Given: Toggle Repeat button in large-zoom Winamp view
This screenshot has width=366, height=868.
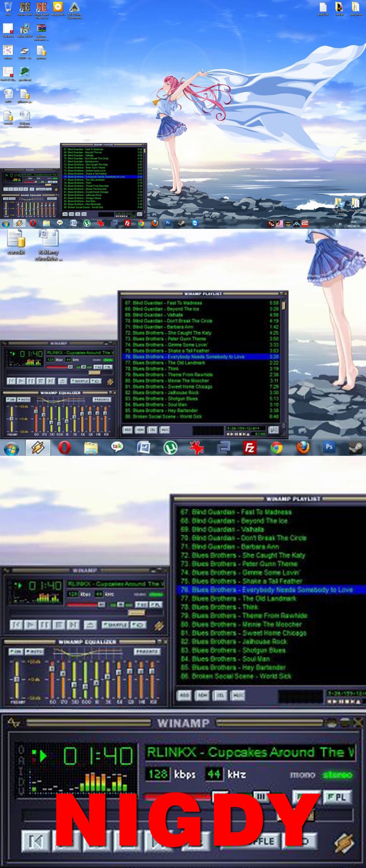Looking at the screenshot, I should 138,625.
